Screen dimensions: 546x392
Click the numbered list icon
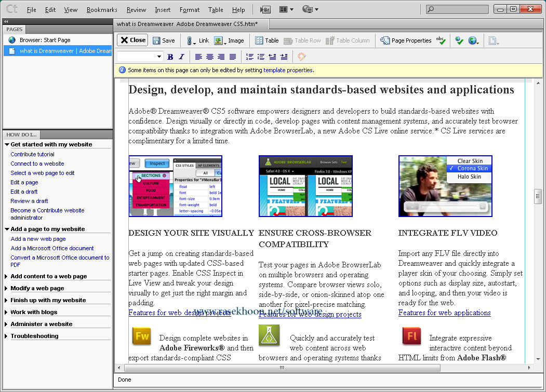[x=250, y=57]
